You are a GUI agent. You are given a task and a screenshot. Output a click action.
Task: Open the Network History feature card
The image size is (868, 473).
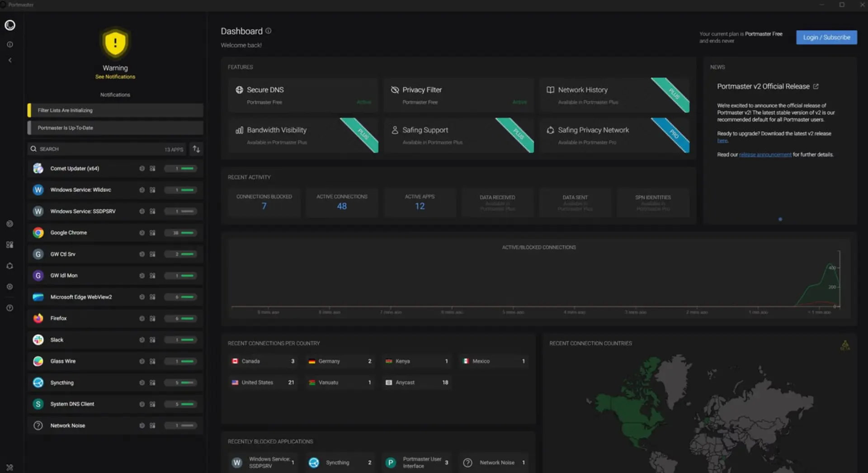614,95
